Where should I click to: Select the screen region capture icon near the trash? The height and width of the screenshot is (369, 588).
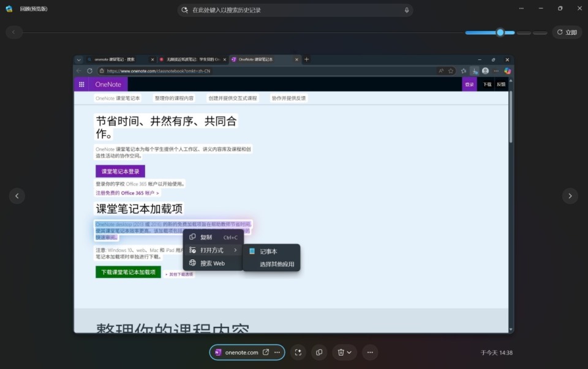[298, 352]
